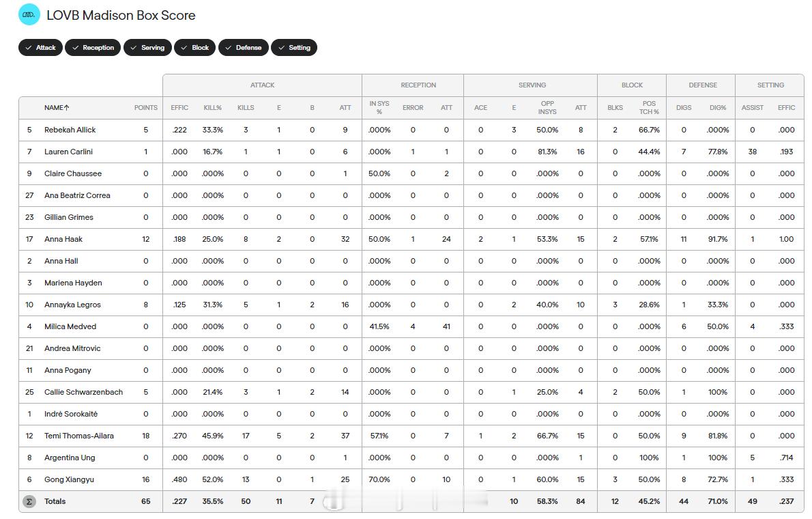Viewport: 812px width, 519px height.
Task: Select player Gong Xiangyu
Action: click(69, 479)
